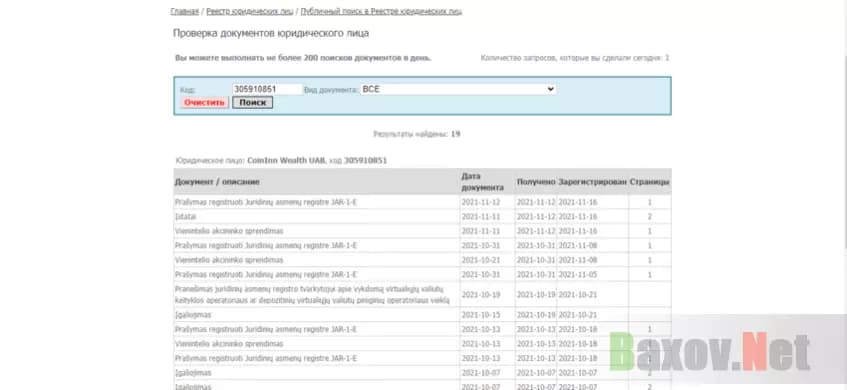Click the Страницы column header
Image resolution: width=847 pixels, height=390 pixels.
(650, 182)
